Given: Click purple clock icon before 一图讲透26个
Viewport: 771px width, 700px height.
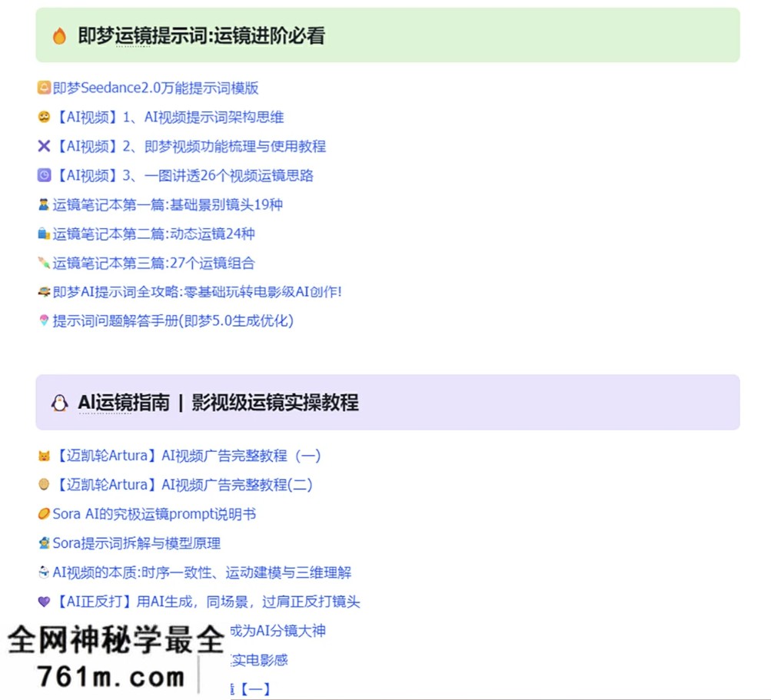Looking at the screenshot, I should tap(45, 175).
